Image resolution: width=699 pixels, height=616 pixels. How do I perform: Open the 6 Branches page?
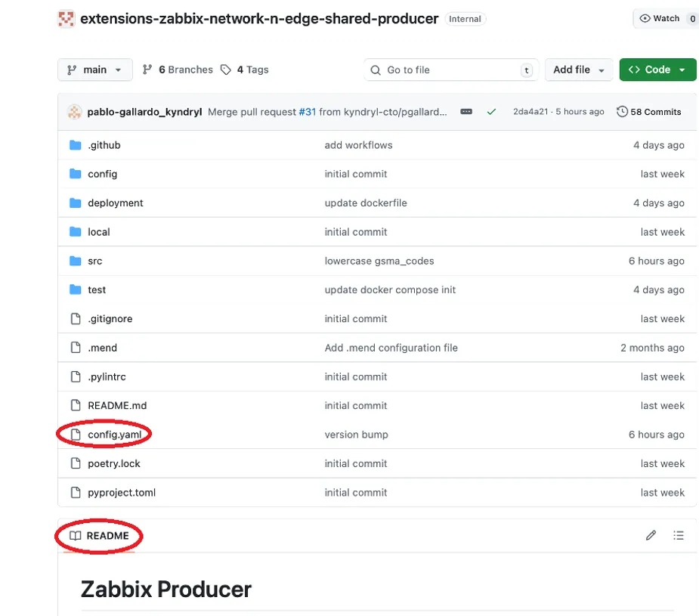178,70
